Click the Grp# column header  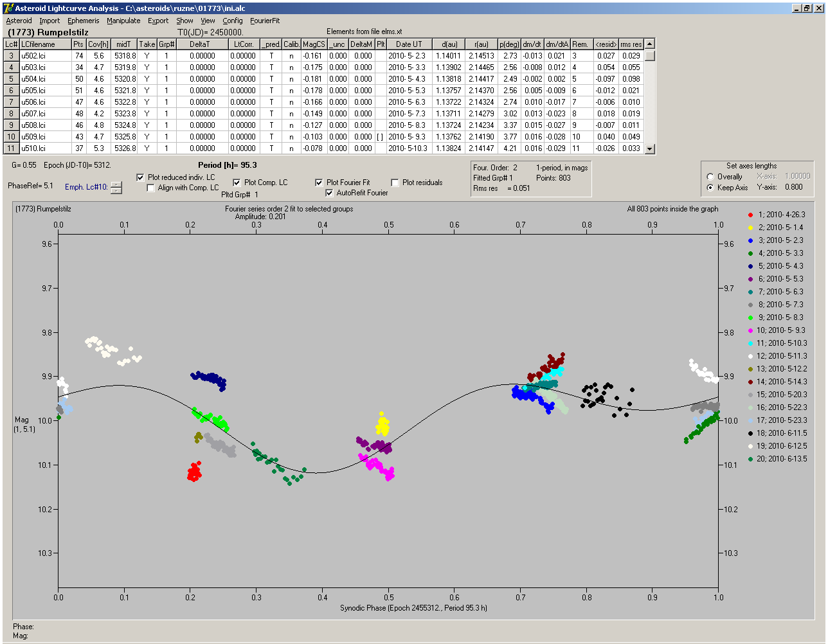(x=166, y=44)
